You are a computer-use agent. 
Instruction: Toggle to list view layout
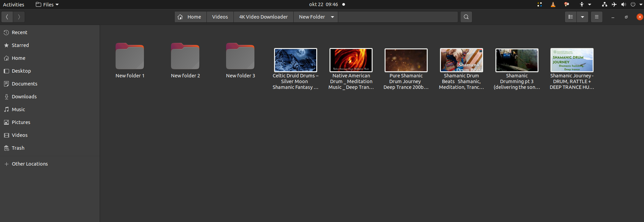[571, 17]
